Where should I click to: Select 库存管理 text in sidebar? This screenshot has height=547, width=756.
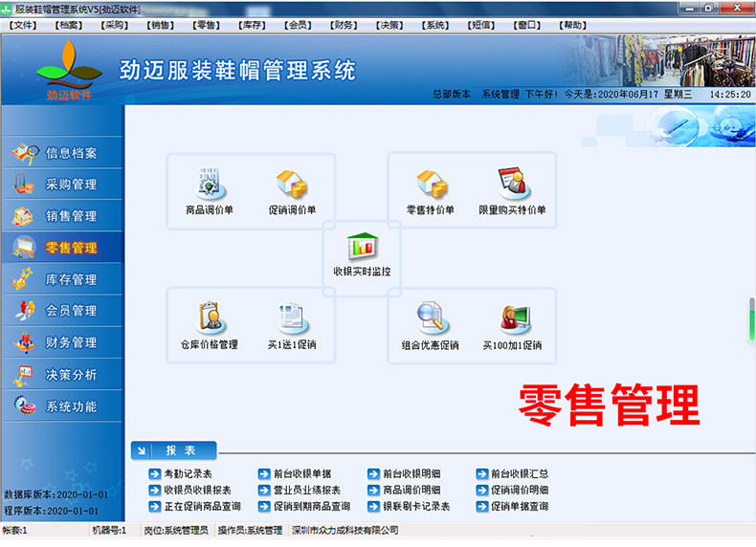click(x=72, y=279)
